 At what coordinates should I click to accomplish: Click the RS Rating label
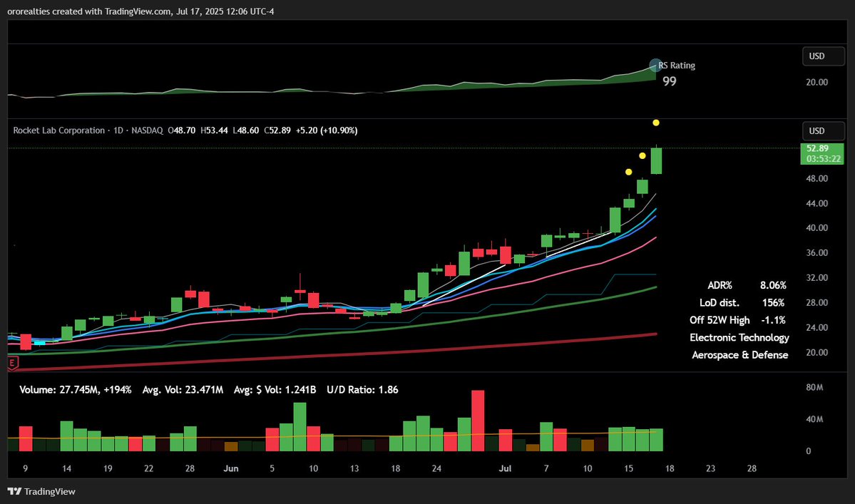(x=677, y=66)
